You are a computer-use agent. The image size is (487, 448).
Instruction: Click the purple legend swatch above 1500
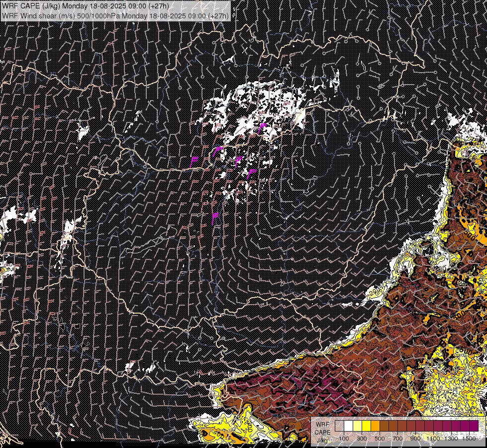(x=474, y=426)
